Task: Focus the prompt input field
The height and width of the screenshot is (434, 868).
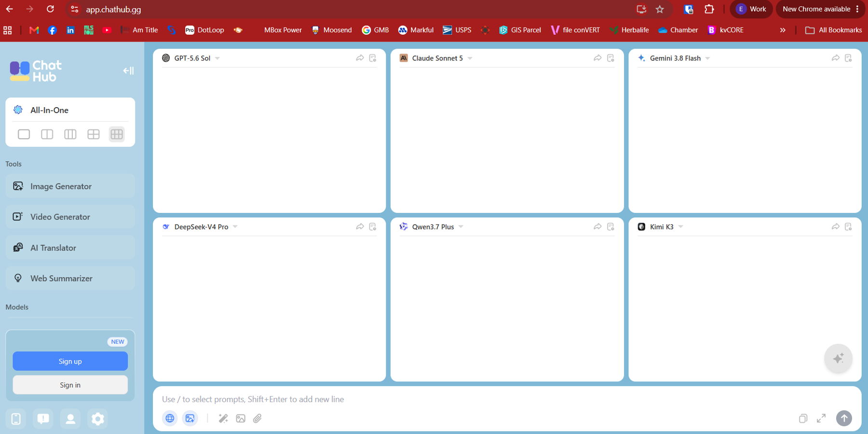Action: tap(506, 399)
